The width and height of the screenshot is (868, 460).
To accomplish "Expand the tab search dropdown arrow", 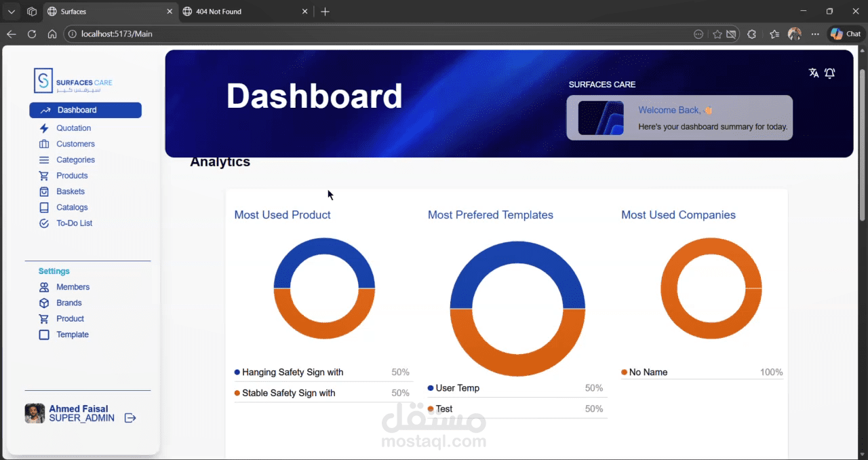I will click(x=12, y=12).
